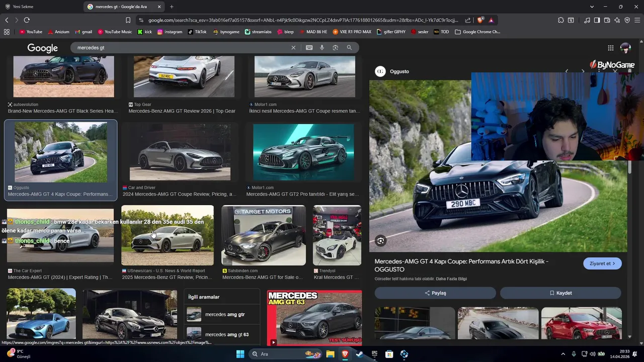Open the red Mercedes related image in preview
The width and height of the screenshot is (644, 362).
click(581, 323)
